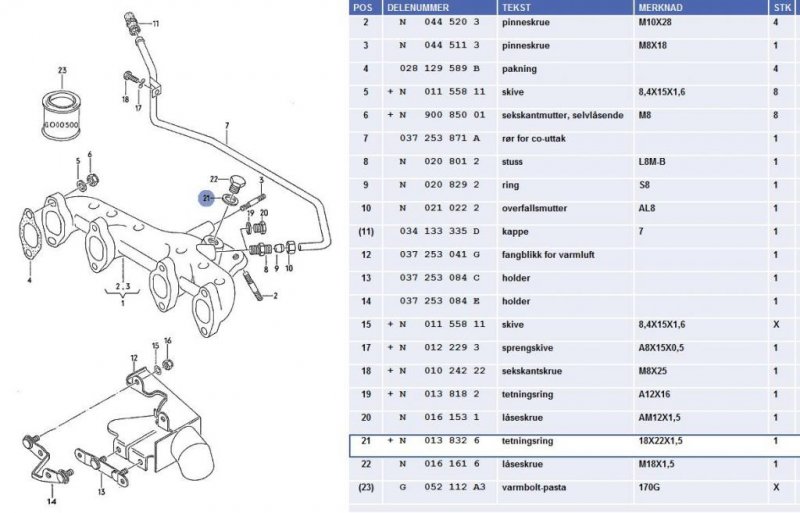Viewport: 800px width, 513px height.
Task: Click callout 7 on the CO pipe
Action: coord(226,127)
